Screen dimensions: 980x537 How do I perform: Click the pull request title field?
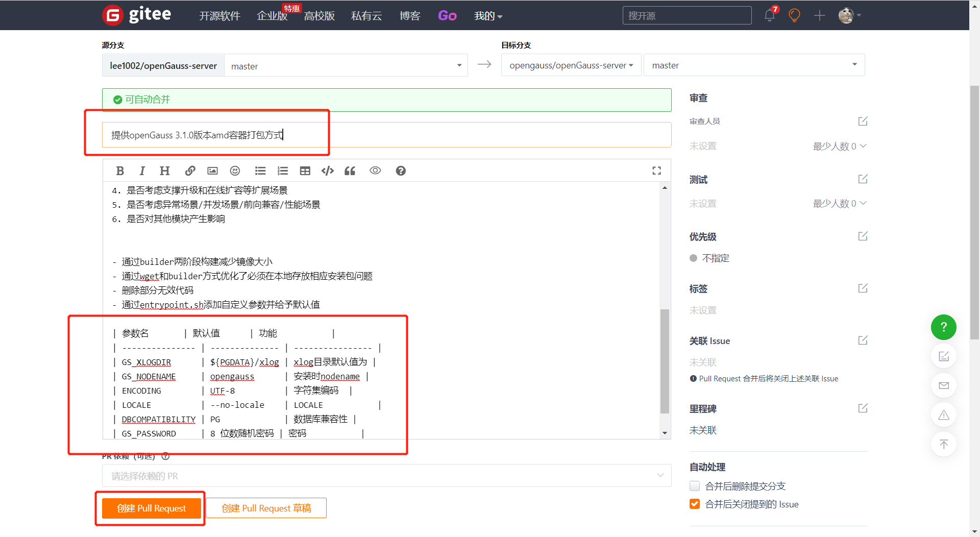tap(386, 135)
